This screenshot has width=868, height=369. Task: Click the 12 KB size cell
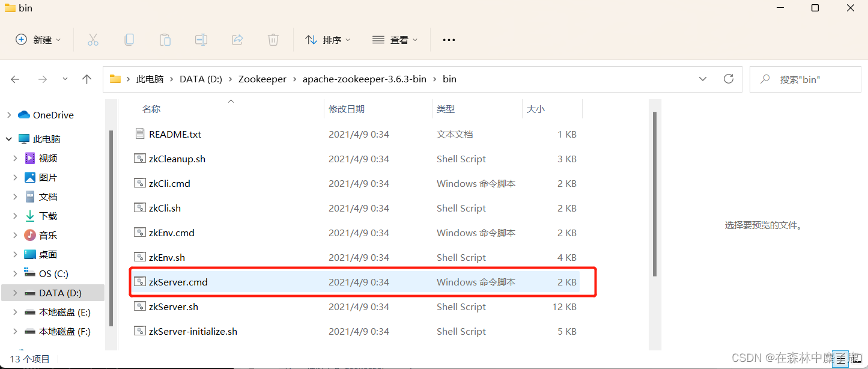click(565, 306)
